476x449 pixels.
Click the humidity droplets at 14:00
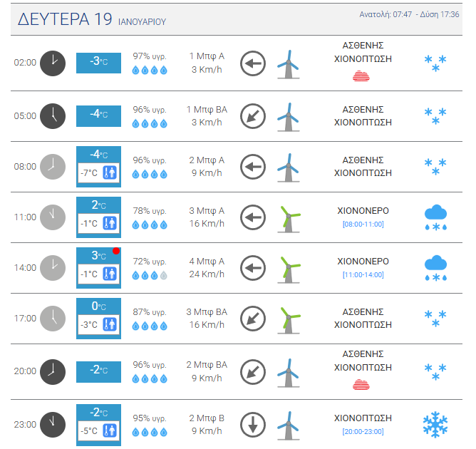[x=150, y=275]
